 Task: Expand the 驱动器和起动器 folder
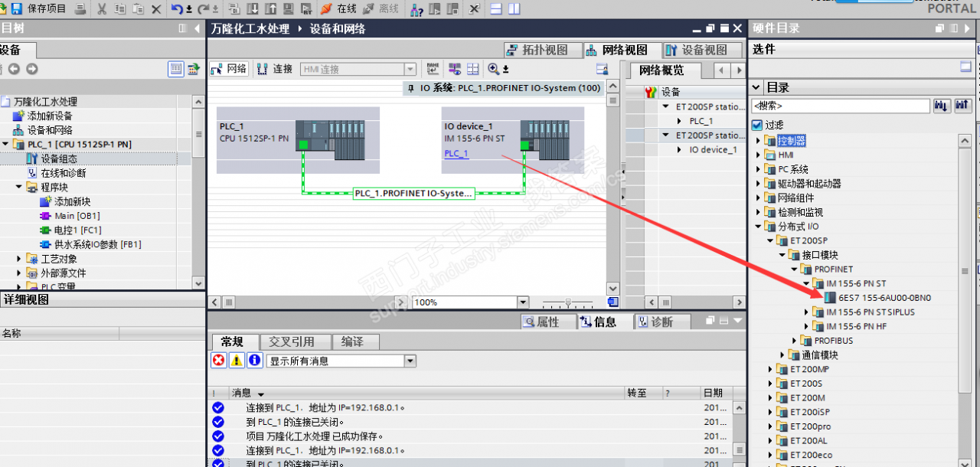pos(759,184)
